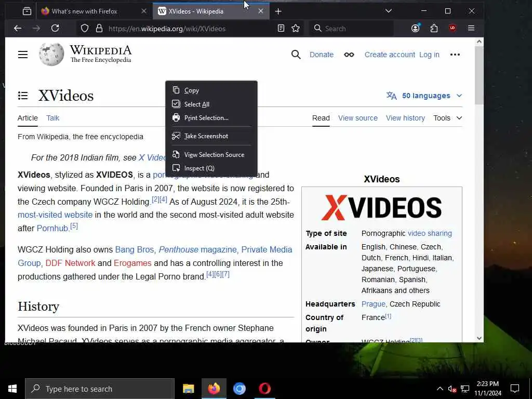Click Firefox icon in taskbar
Image resolution: width=532 pixels, height=399 pixels.
214,389
